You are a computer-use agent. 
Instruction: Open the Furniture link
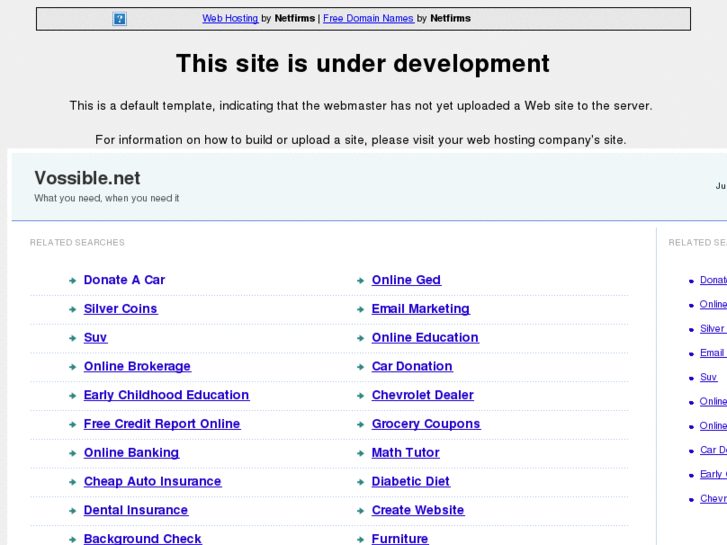(400, 539)
